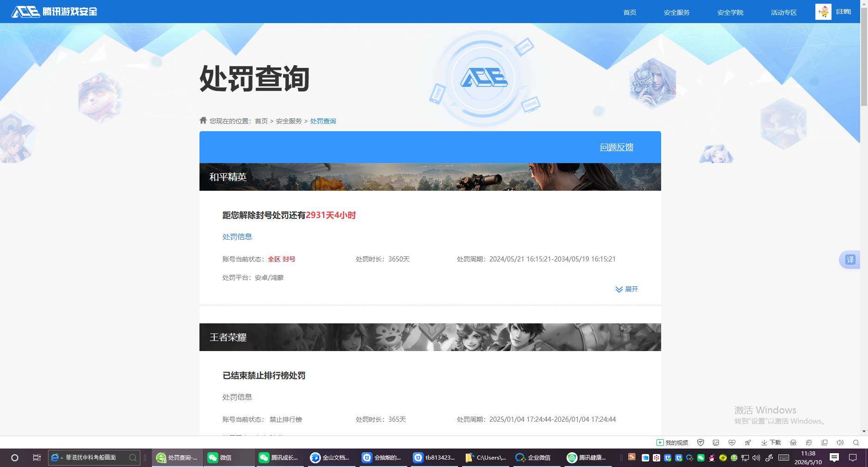Switch to 金山文档 taskbar item
The height and width of the screenshot is (467, 868).
[x=332, y=458]
